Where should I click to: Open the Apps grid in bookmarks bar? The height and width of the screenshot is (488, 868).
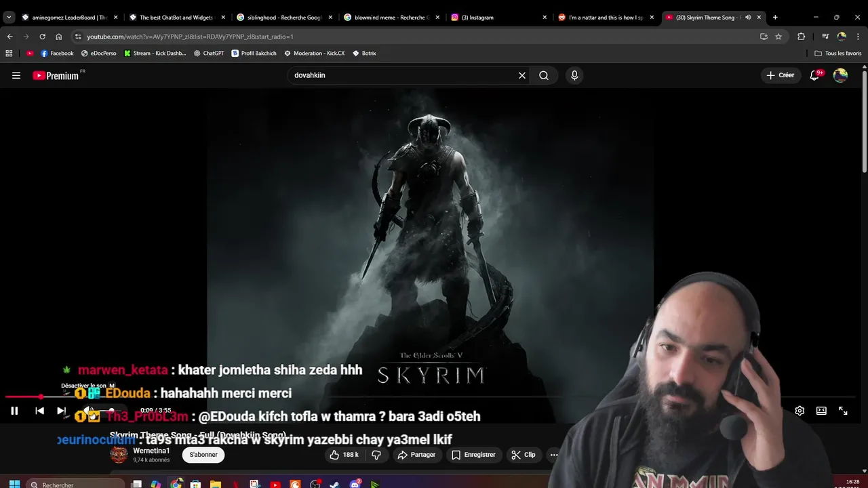pos(9,53)
